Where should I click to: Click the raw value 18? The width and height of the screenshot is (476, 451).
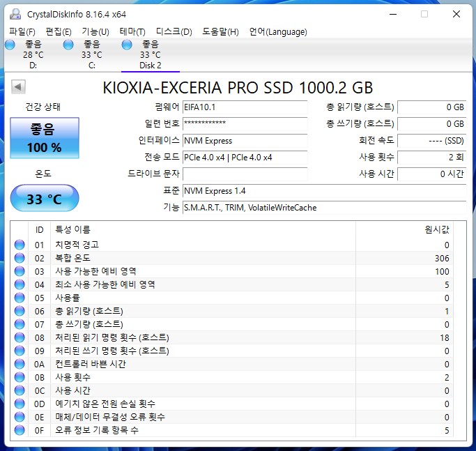[445, 337]
